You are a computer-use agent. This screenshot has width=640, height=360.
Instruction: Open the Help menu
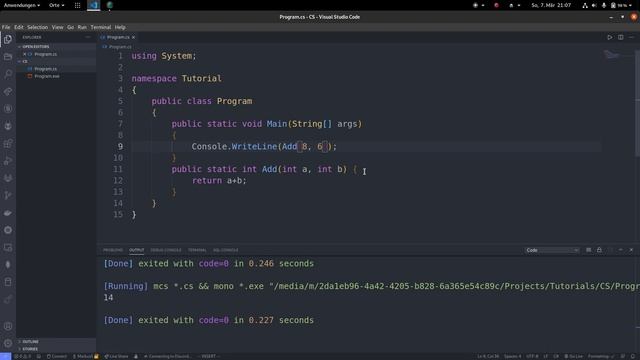pos(120,27)
